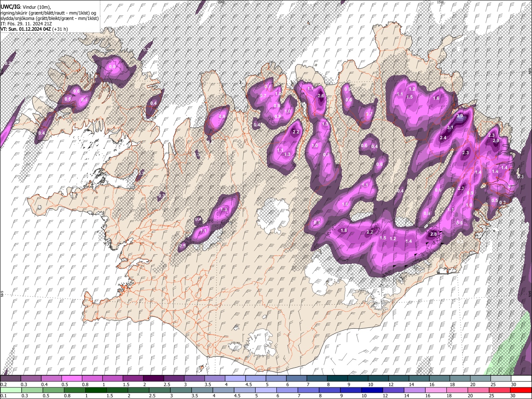Click the 1.6 snowfall value label
532x399 pixels.
pos(436,99)
